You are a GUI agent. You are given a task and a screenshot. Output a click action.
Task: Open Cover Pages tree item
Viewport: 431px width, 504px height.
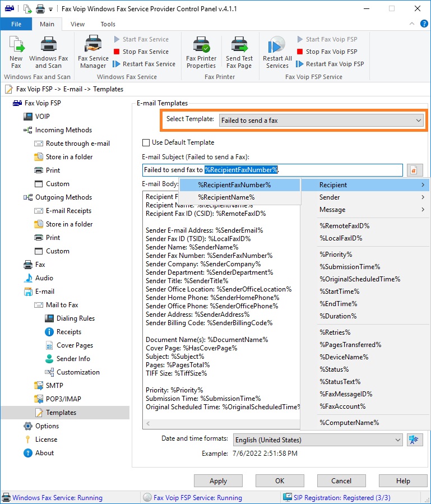point(75,345)
